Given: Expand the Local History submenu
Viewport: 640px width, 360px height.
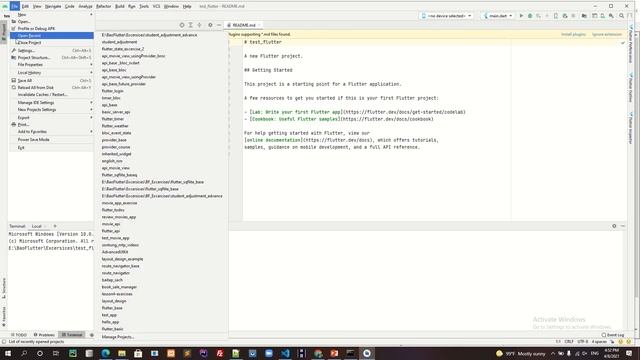Looking at the screenshot, I should 51,73.
